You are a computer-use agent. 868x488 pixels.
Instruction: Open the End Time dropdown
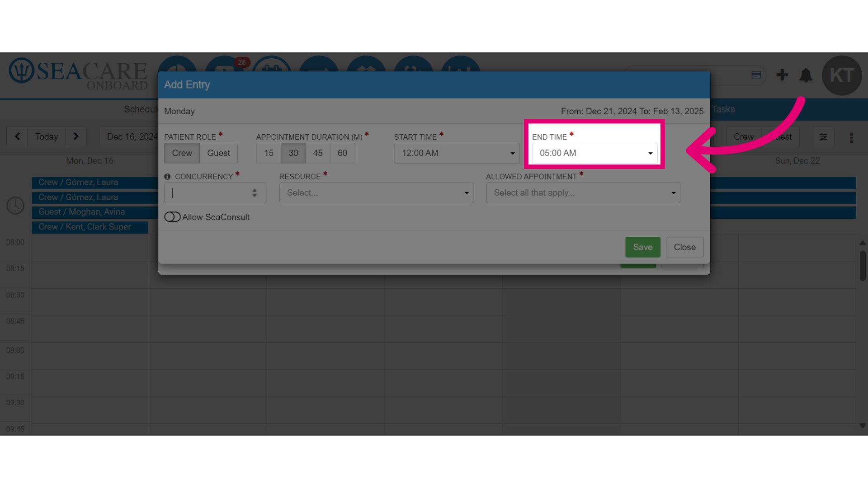(x=594, y=153)
